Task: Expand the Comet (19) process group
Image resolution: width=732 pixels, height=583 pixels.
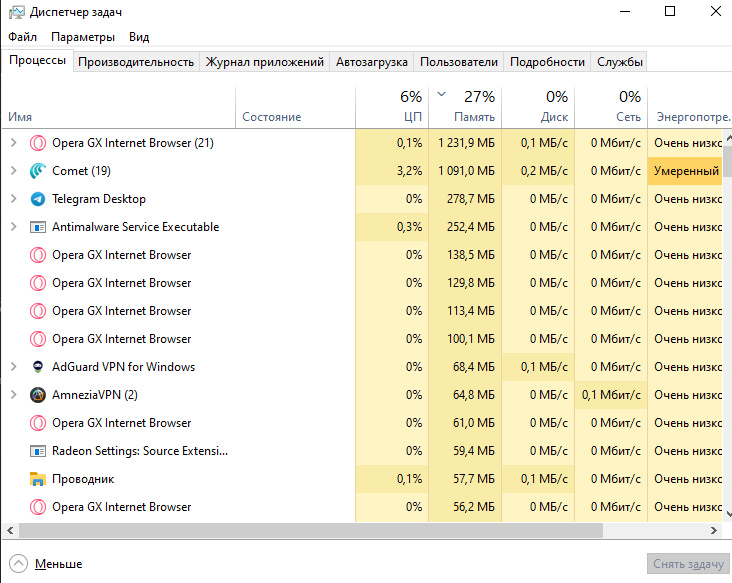Action: click(x=13, y=171)
